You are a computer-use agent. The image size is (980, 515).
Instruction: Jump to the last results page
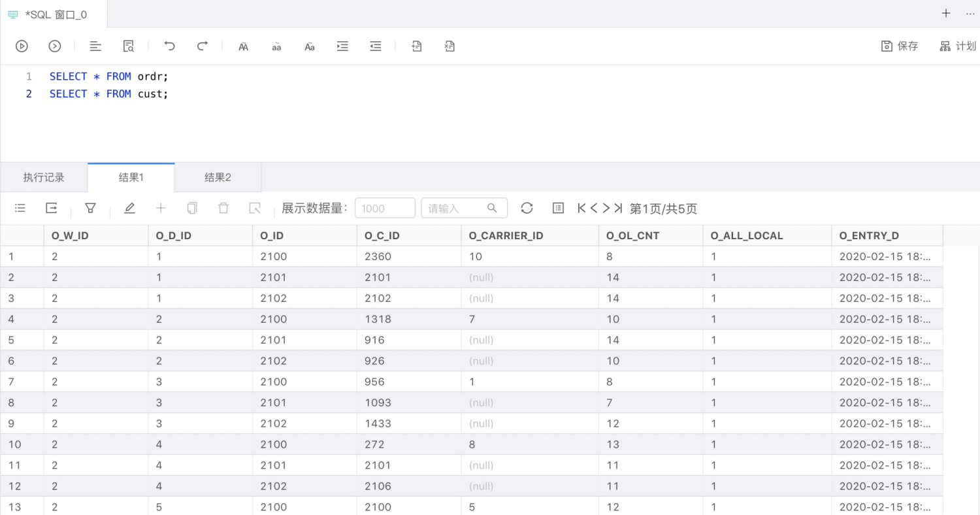click(x=618, y=208)
